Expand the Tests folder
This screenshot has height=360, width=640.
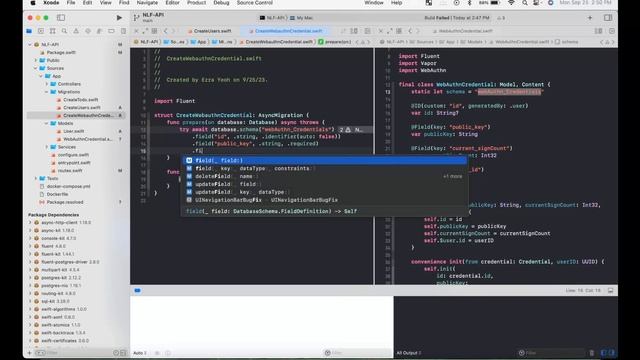(x=36, y=178)
